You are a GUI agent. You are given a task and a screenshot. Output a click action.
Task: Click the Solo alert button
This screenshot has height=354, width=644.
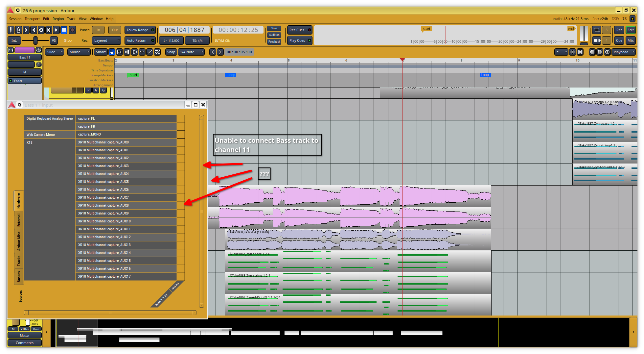[x=274, y=28]
